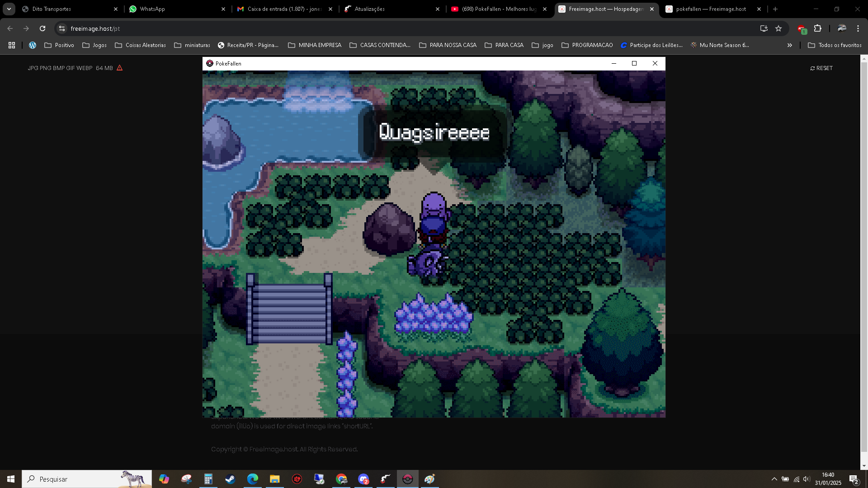Open the PROGRAMACAO bookmarks folder
868x488 pixels.
(x=587, y=45)
